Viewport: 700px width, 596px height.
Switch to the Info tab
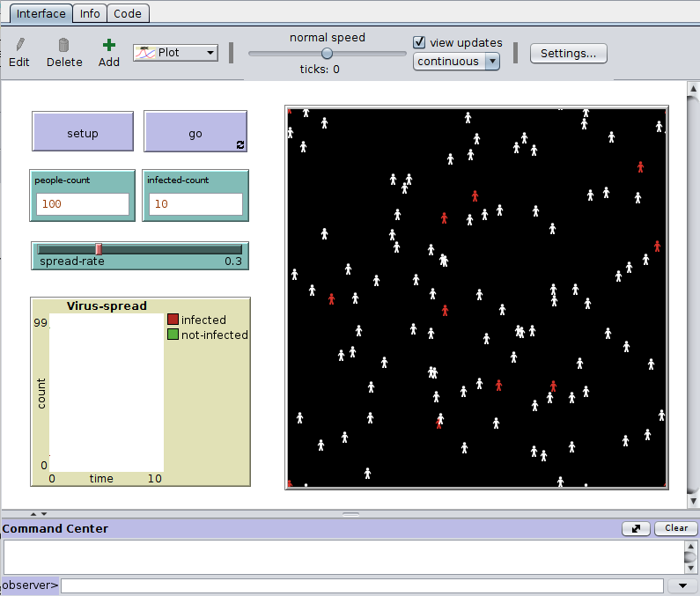click(x=90, y=13)
